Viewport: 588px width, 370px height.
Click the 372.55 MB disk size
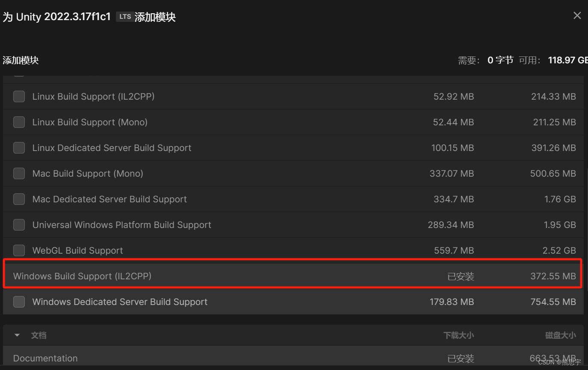click(x=553, y=276)
